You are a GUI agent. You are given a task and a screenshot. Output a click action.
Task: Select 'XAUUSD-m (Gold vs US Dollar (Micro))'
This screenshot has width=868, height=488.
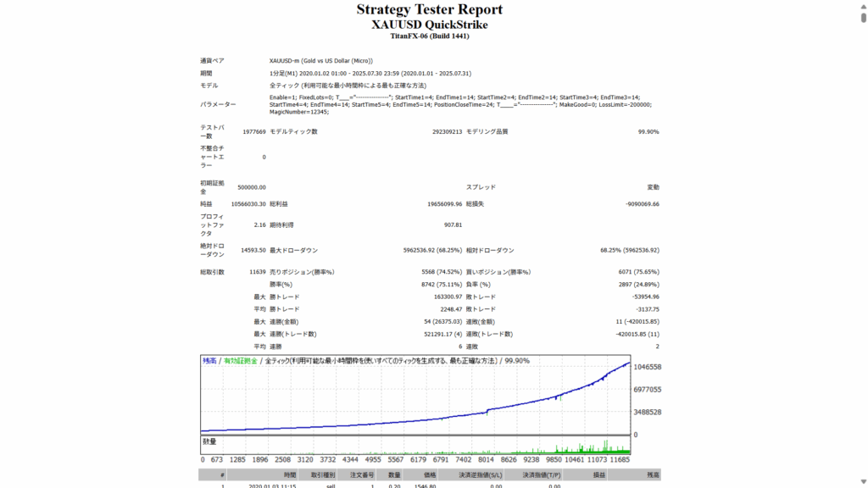tap(321, 61)
